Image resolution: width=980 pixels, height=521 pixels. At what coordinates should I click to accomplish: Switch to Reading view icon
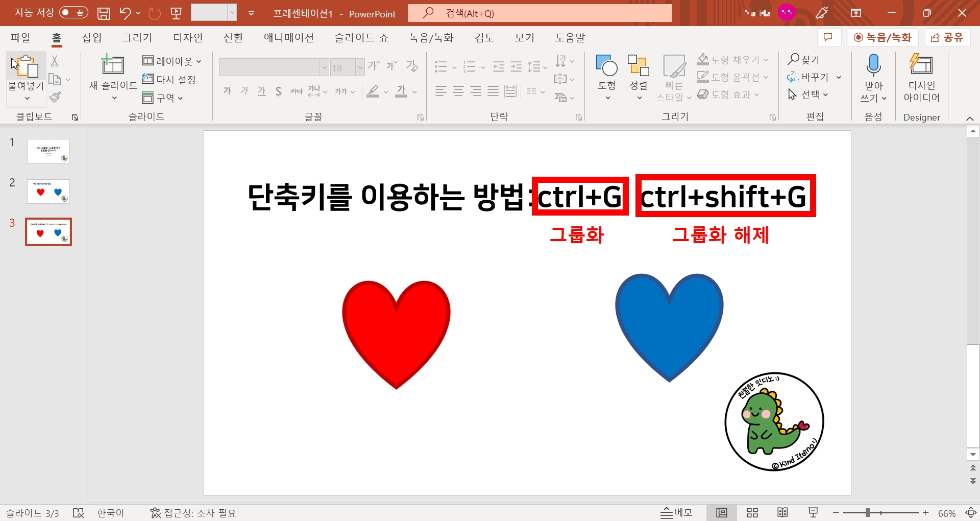782,513
